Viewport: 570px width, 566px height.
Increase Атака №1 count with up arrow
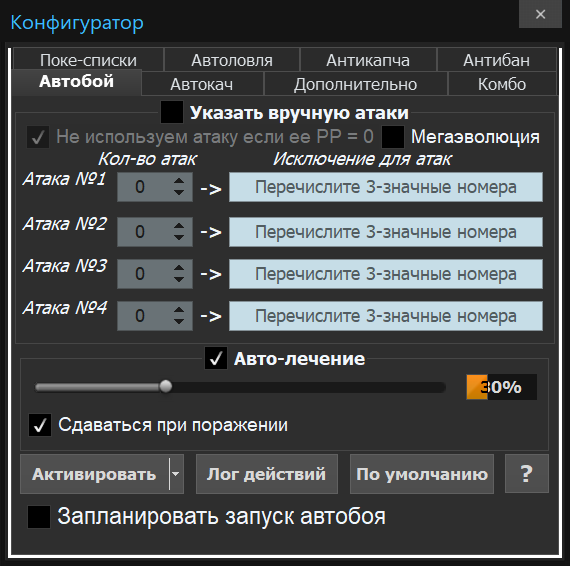pyautogui.click(x=179, y=181)
